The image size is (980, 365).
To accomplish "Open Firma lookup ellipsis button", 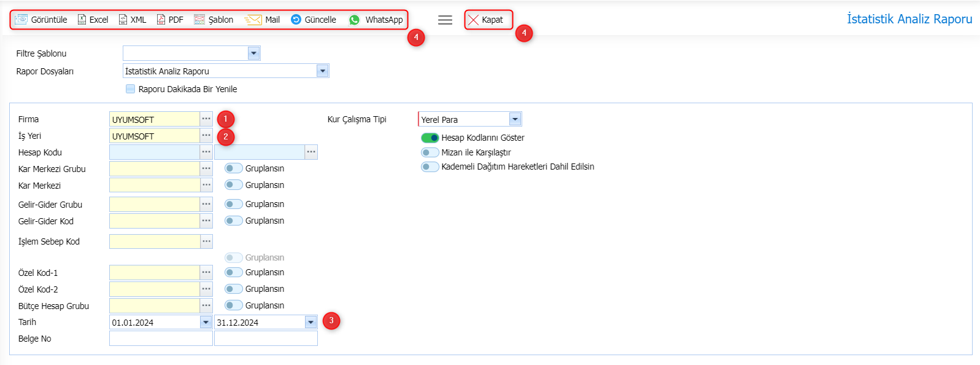I will tap(206, 119).
